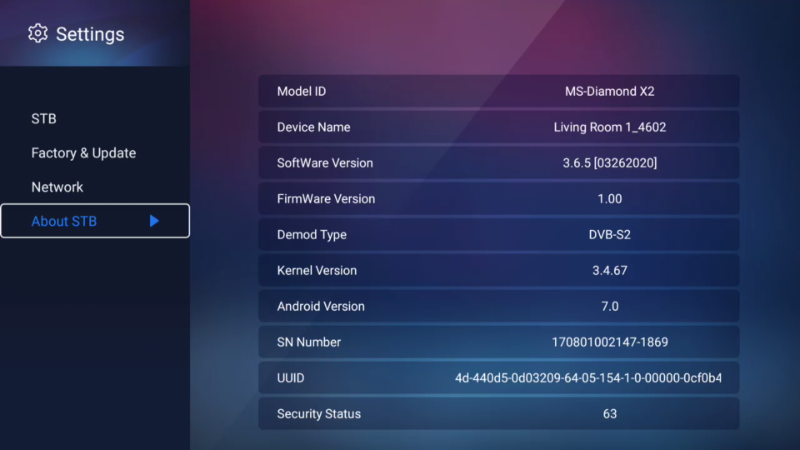This screenshot has height=450, width=800.
Task: Open the Factory & Update section
Action: pyautogui.click(x=83, y=153)
